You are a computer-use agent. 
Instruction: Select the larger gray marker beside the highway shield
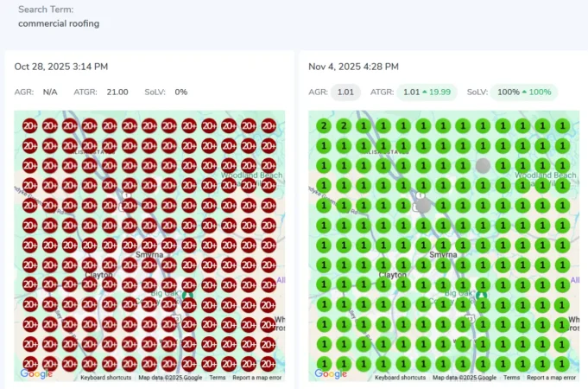pos(423,206)
